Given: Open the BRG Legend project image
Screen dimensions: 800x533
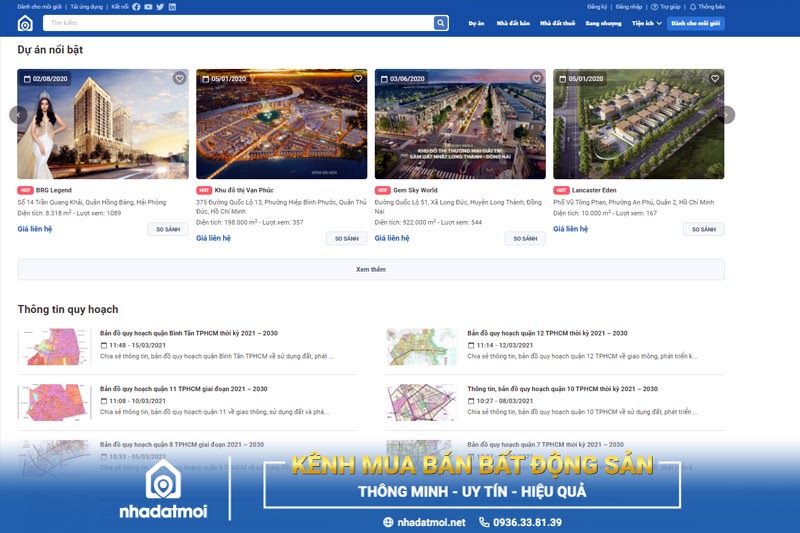Looking at the screenshot, I should pyautogui.click(x=103, y=124).
